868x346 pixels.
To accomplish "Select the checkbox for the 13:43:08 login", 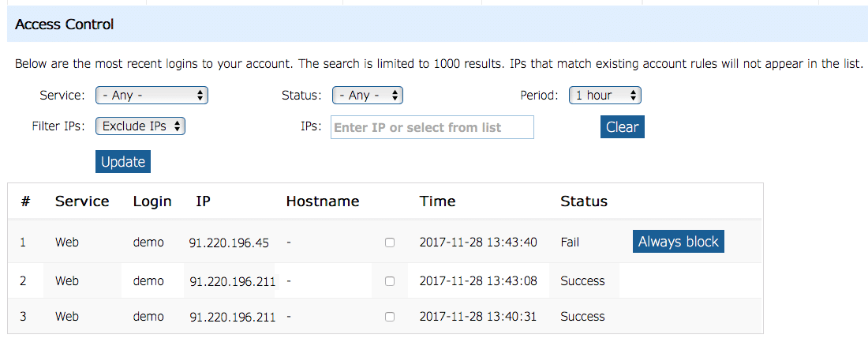I will coord(390,281).
